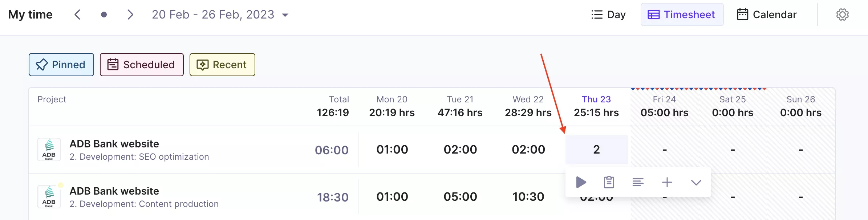Click the clipboard icon in the cell popup
This screenshot has width=868, height=220.
pos(609,182)
